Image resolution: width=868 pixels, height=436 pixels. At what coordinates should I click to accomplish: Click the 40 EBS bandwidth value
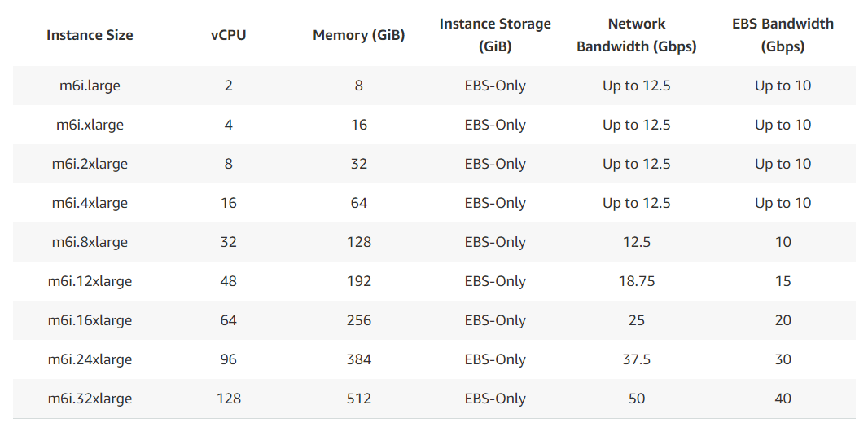click(783, 399)
